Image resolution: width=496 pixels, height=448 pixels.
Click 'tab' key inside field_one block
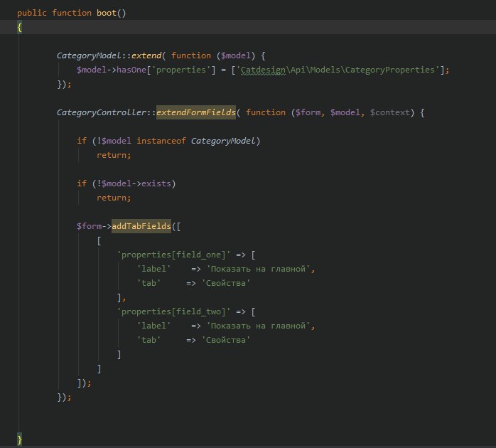pos(149,283)
